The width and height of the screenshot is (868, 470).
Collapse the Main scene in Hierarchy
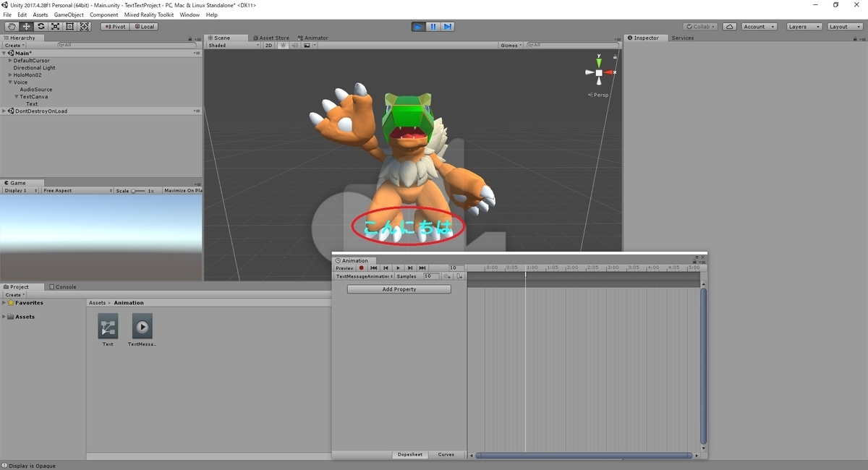click(4, 53)
